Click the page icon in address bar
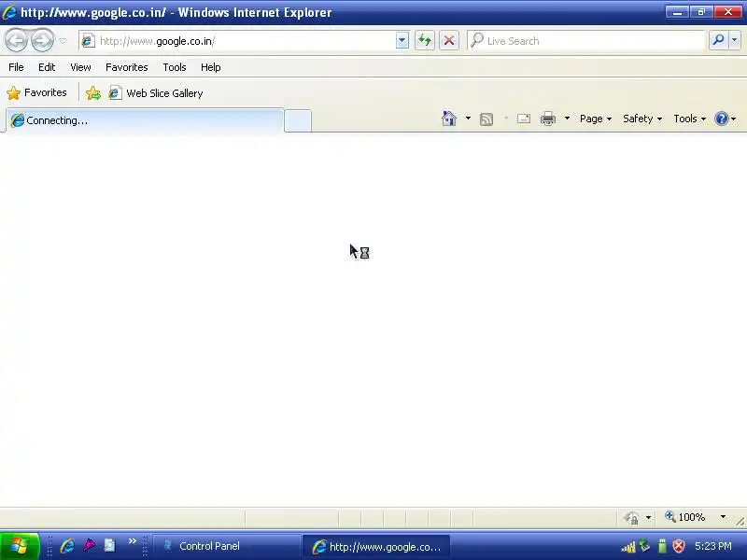The width and height of the screenshot is (747, 560). point(88,41)
